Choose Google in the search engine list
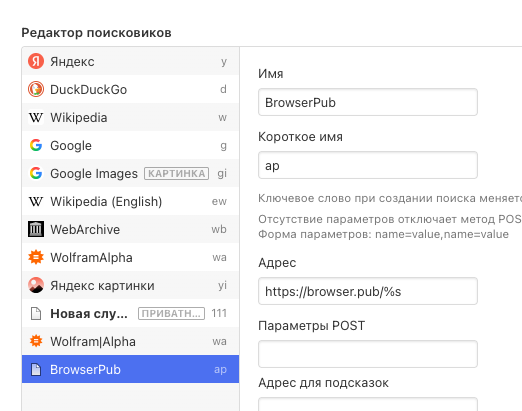522x411 pixels. point(131,145)
